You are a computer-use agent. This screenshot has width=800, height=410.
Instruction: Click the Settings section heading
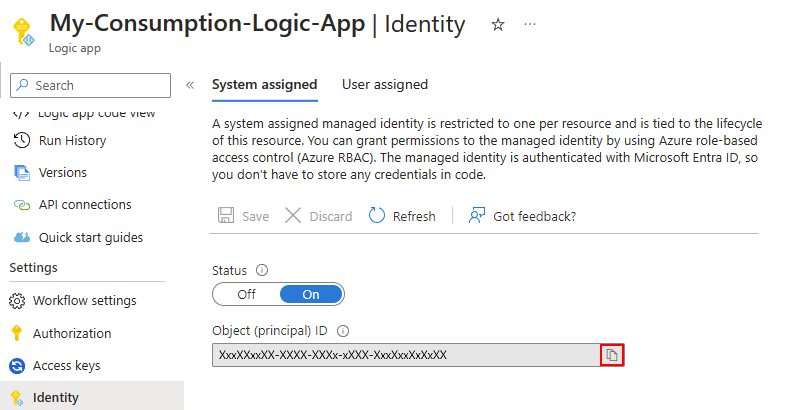(33, 267)
